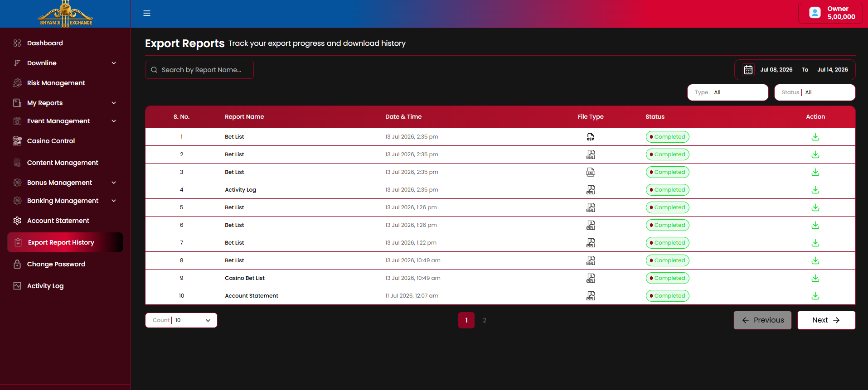Viewport: 868px width, 390px height.
Task: Download the row 8 Bet List report
Action: click(x=815, y=260)
